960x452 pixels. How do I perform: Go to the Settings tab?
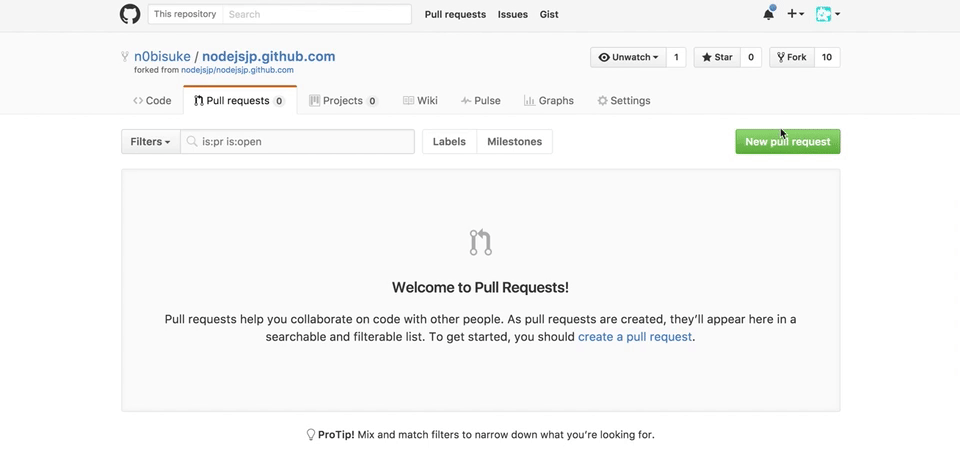click(624, 100)
